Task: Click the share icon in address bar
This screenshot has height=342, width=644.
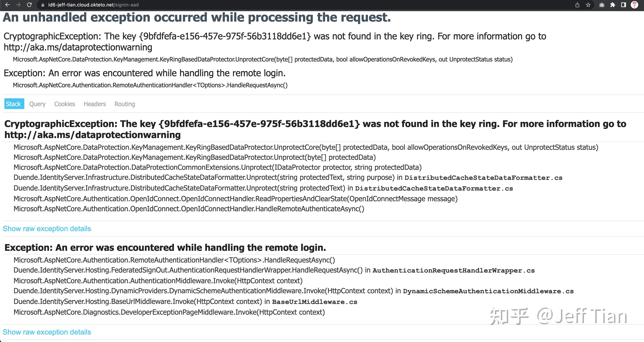Action: pos(577,5)
